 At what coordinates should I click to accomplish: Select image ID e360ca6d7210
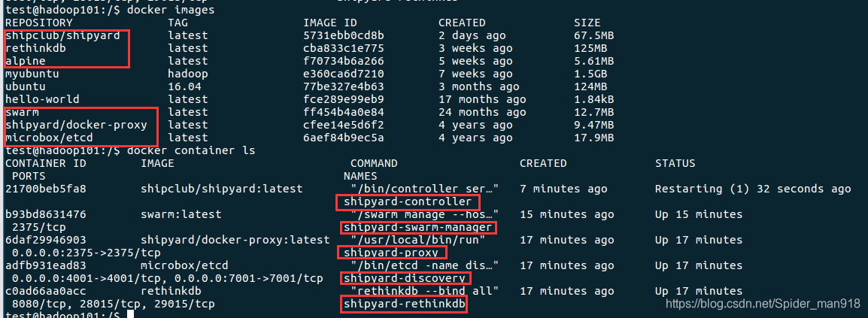coord(344,74)
